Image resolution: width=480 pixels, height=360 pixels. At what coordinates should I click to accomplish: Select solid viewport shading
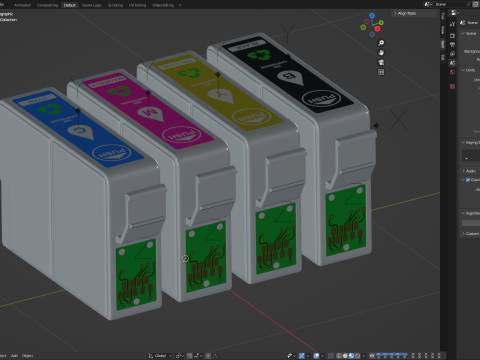click(345, 356)
